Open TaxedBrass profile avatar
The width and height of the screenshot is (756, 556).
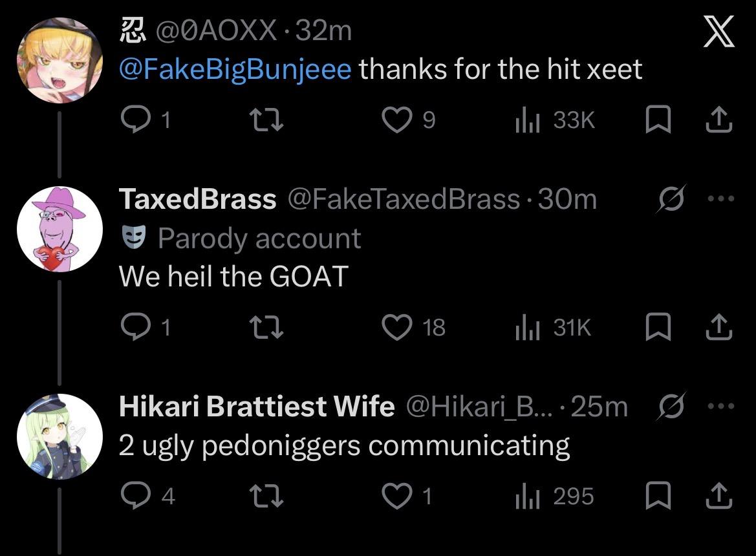(x=59, y=229)
